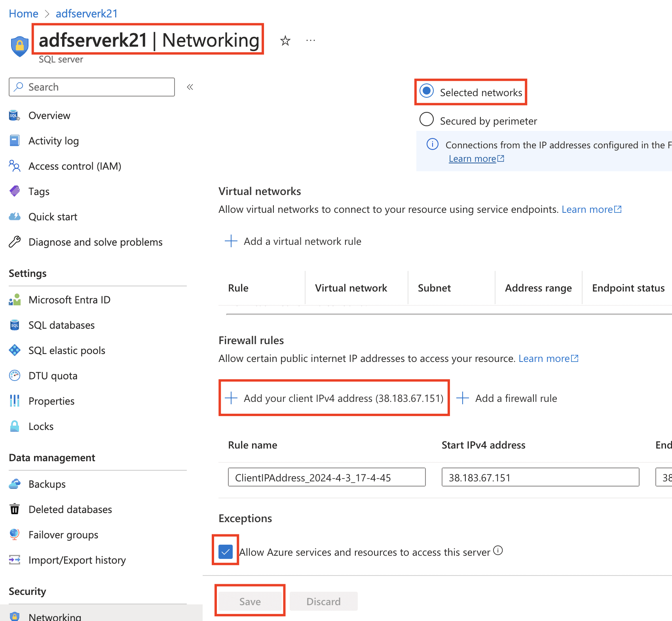Open SQL databases in the Settings menu
This screenshot has height=621, width=672.
[61, 325]
